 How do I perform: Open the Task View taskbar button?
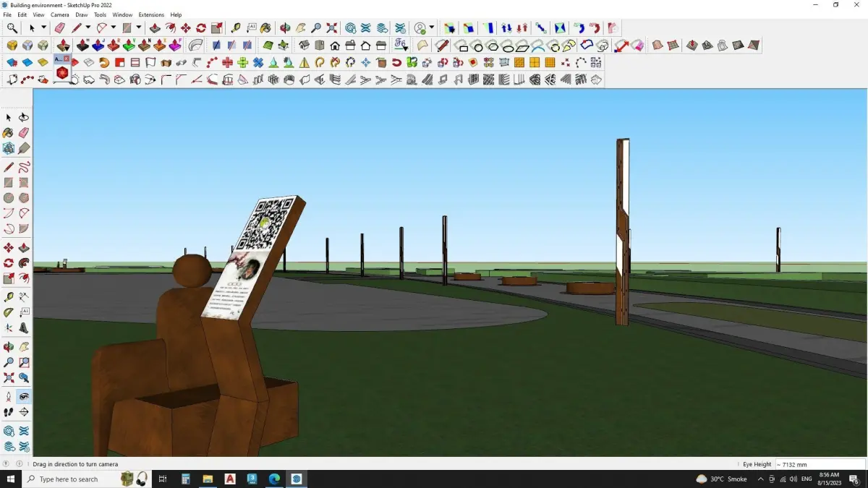tap(162, 479)
